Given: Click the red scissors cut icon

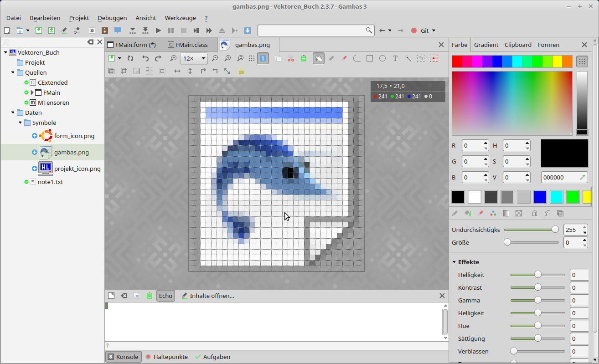Looking at the screenshot, I should click(291, 58).
